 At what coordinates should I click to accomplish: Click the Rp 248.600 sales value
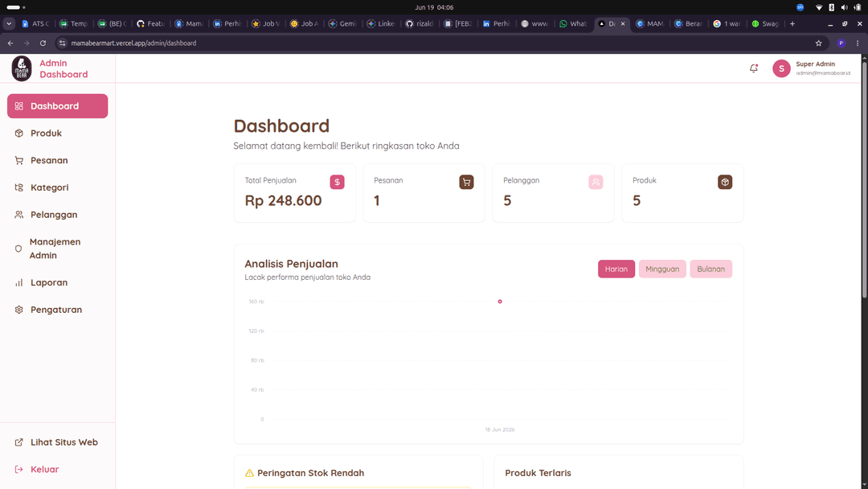point(283,200)
